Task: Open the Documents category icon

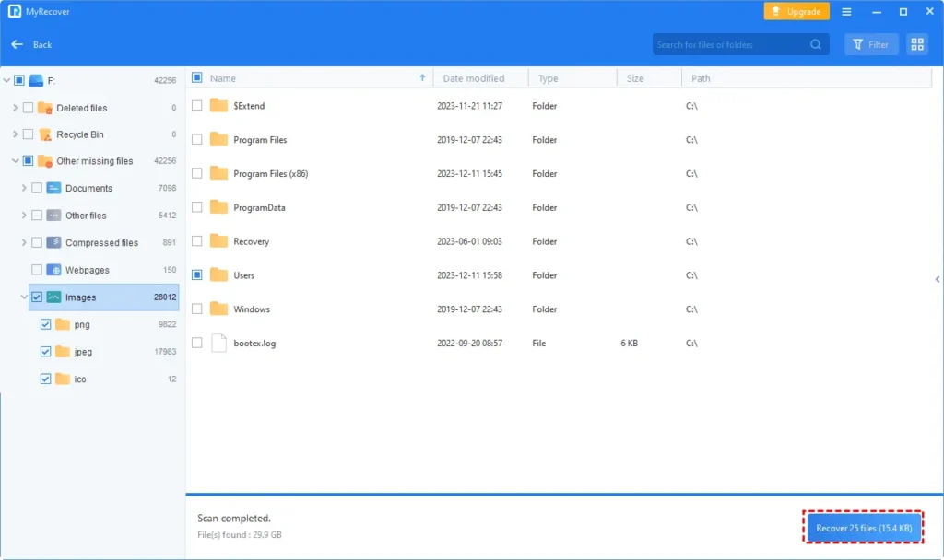Action: tap(53, 188)
